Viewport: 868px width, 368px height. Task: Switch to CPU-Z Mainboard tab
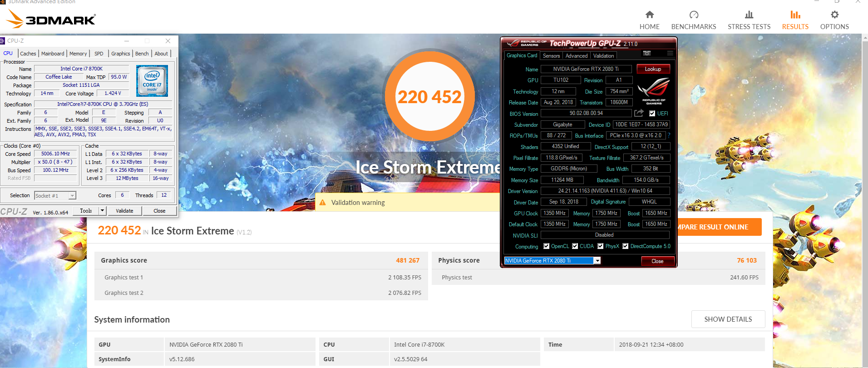(53, 54)
